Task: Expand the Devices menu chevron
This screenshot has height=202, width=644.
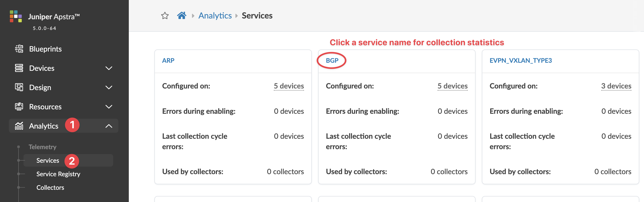Action: (x=109, y=68)
